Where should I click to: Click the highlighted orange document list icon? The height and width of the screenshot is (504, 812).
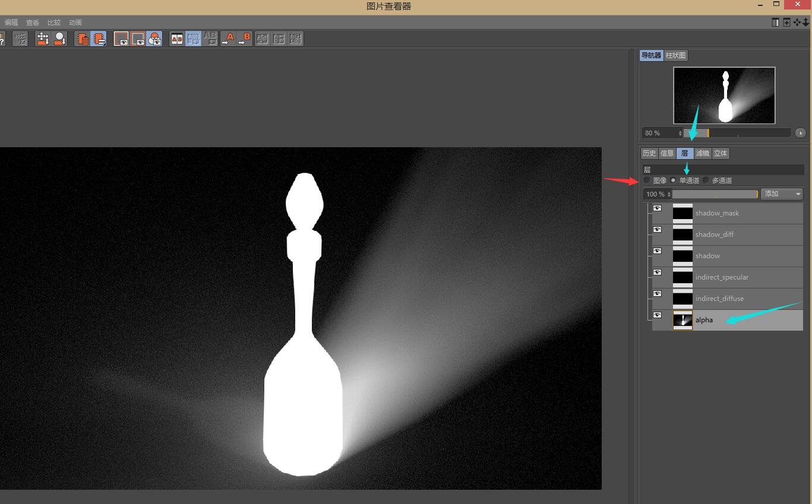(x=99, y=39)
